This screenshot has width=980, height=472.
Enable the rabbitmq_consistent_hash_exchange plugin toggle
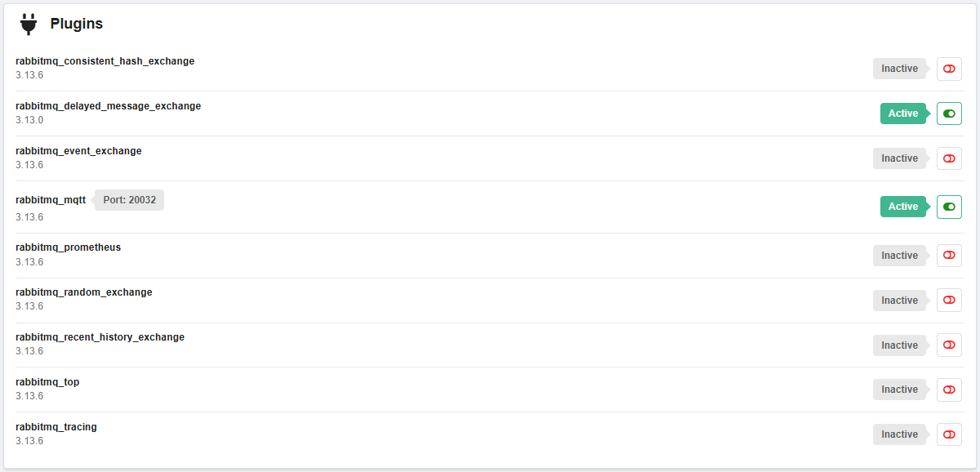coord(949,69)
